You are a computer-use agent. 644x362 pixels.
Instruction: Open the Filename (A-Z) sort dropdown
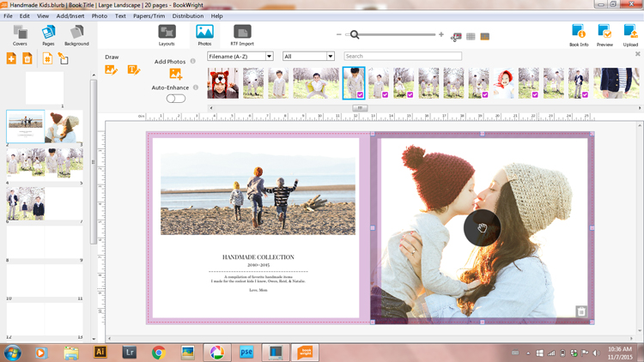(x=240, y=57)
